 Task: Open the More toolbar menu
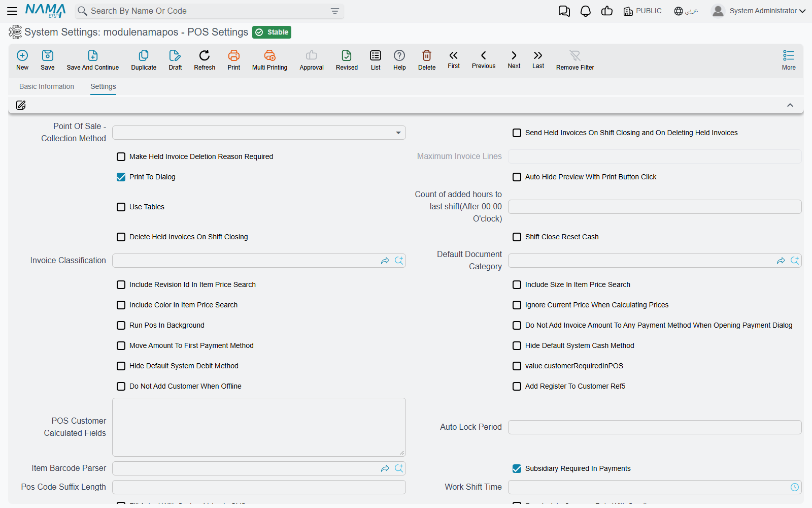point(789,59)
